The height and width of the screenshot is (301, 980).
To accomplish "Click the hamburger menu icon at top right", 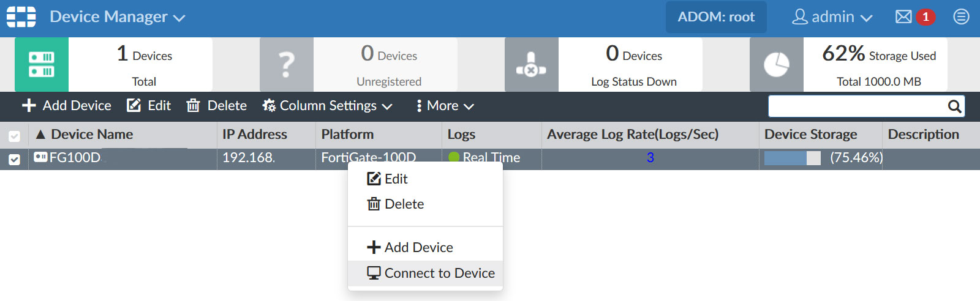I will [x=961, y=17].
